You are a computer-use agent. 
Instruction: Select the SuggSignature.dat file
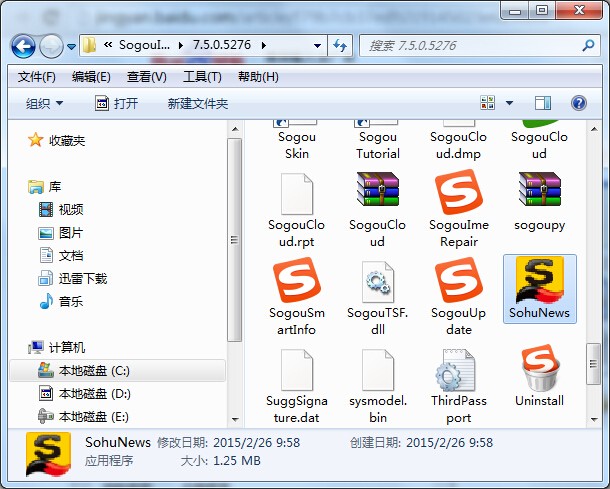[x=297, y=386]
